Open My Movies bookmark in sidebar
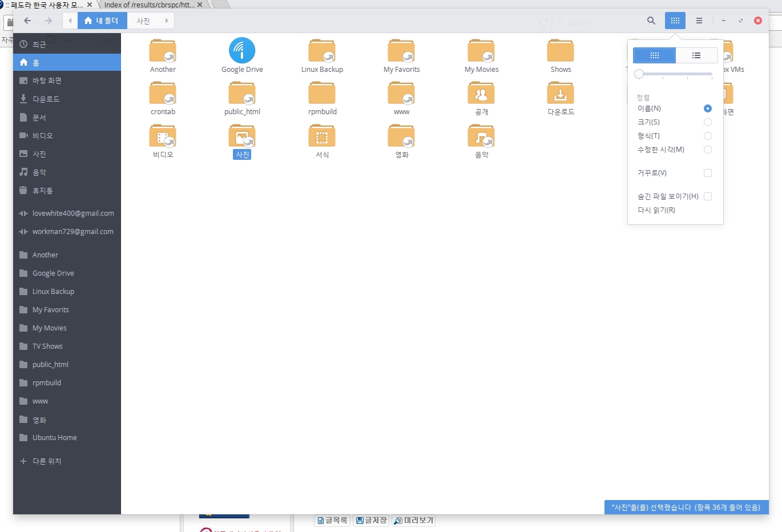 tap(67, 328)
